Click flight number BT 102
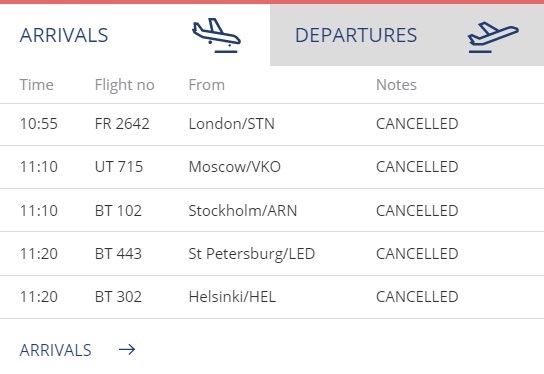Screen dimensions: 544x374 (118, 211)
